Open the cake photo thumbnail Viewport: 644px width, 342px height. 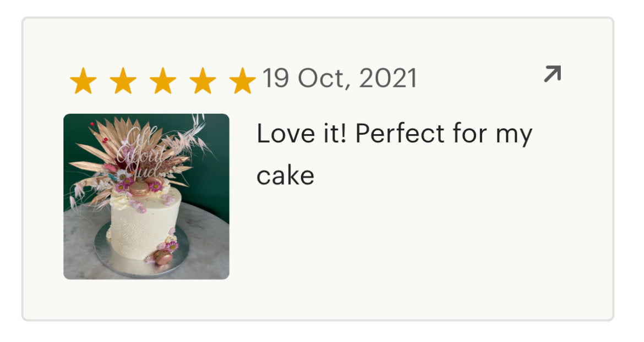click(146, 196)
